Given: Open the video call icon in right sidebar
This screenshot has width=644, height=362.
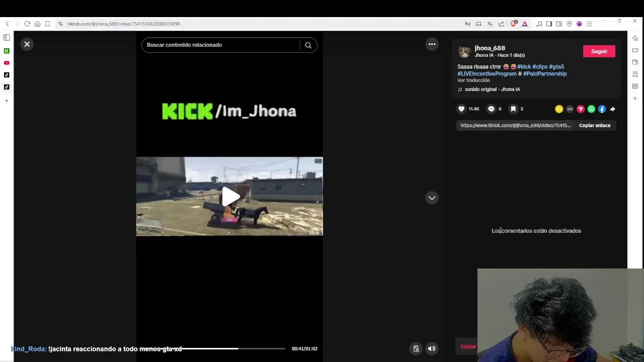Looking at the screenshot, I should click(x=635, y=50).
